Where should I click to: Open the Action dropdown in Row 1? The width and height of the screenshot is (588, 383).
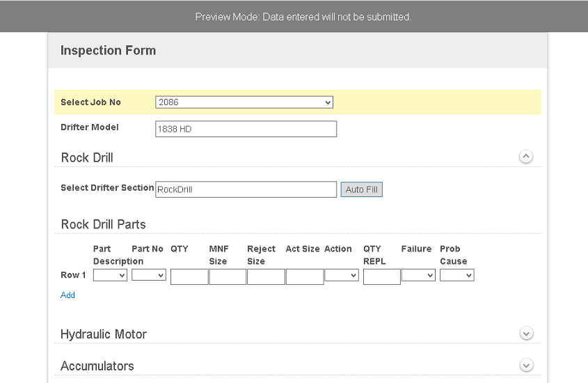[x=341, y=276]
